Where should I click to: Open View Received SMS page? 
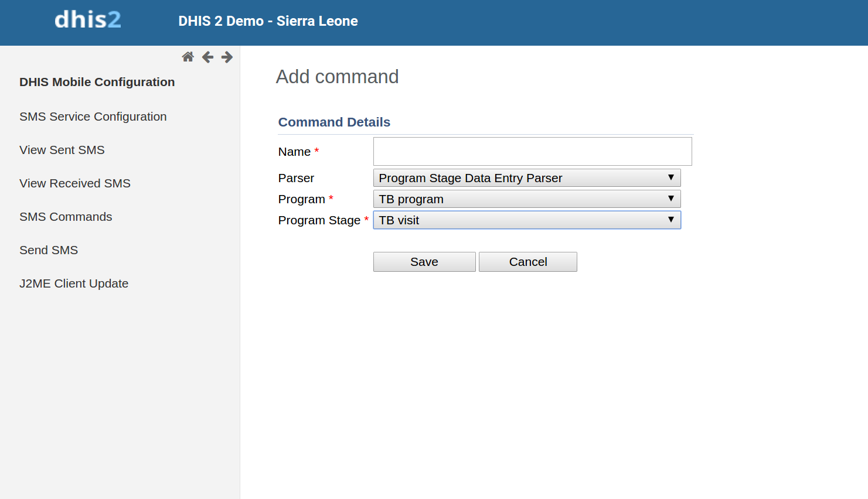coord(74,183)
